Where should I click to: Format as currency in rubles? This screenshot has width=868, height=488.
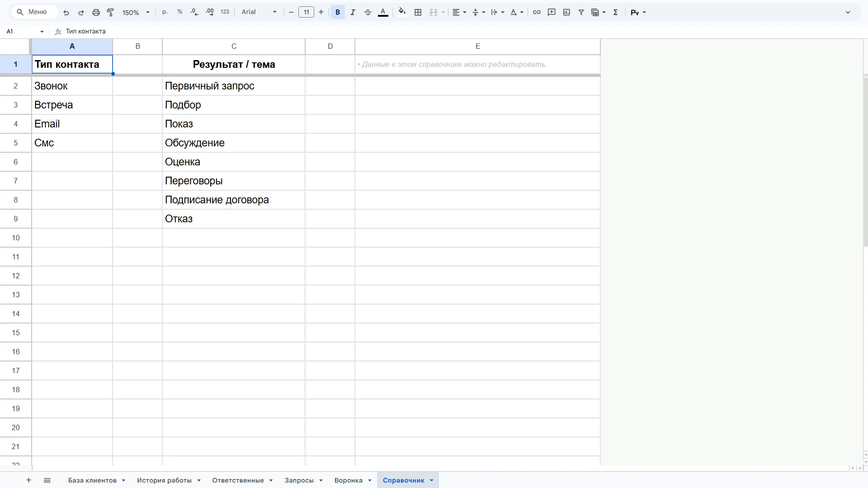pos(165,12)
